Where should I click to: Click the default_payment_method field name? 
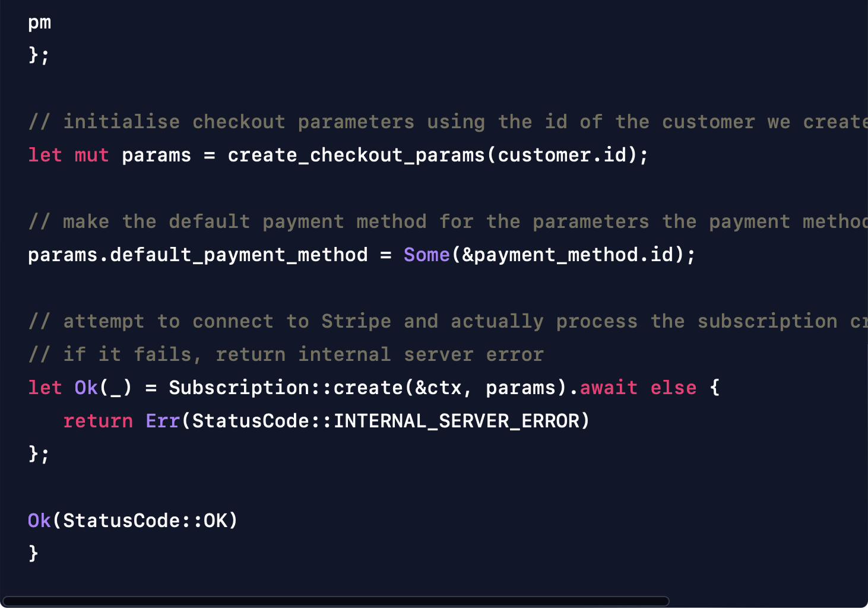[x=239, y=255]
